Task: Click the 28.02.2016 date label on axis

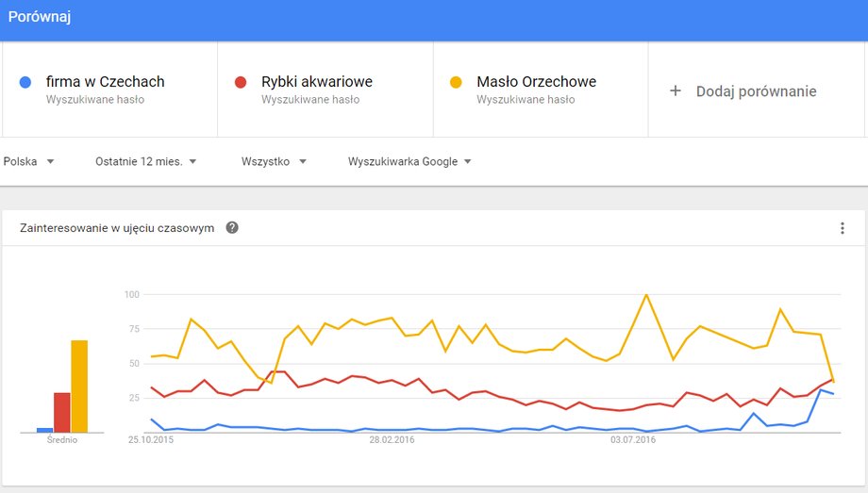Action: point(392,440)
